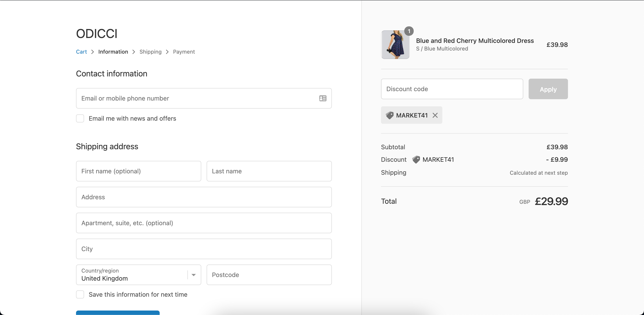Click the Discount code input field

point(452,89)
